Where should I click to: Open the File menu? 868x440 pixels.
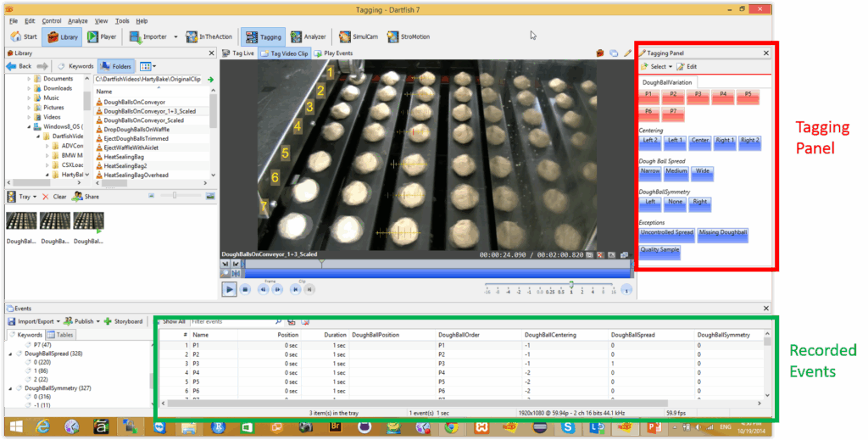tap(14, 21)
